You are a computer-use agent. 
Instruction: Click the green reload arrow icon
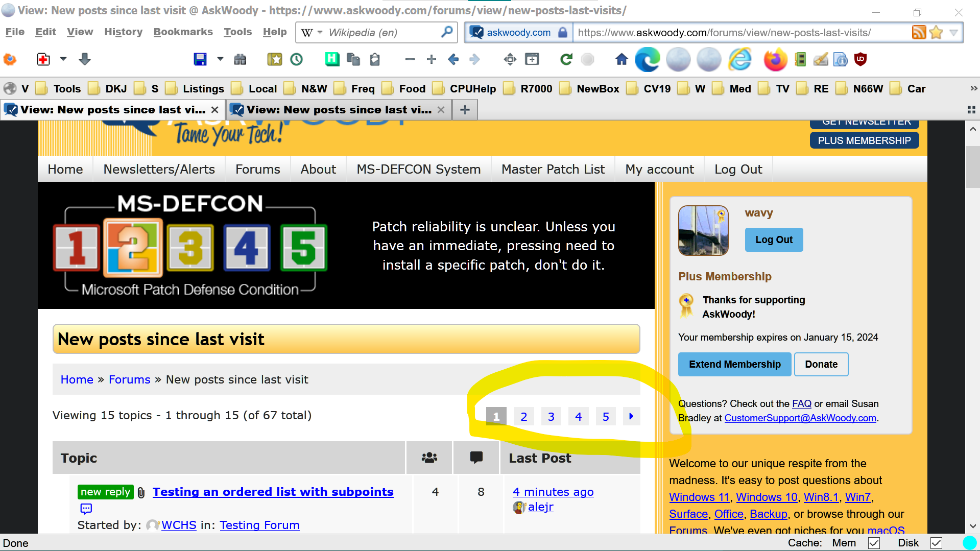click(566, 59)
